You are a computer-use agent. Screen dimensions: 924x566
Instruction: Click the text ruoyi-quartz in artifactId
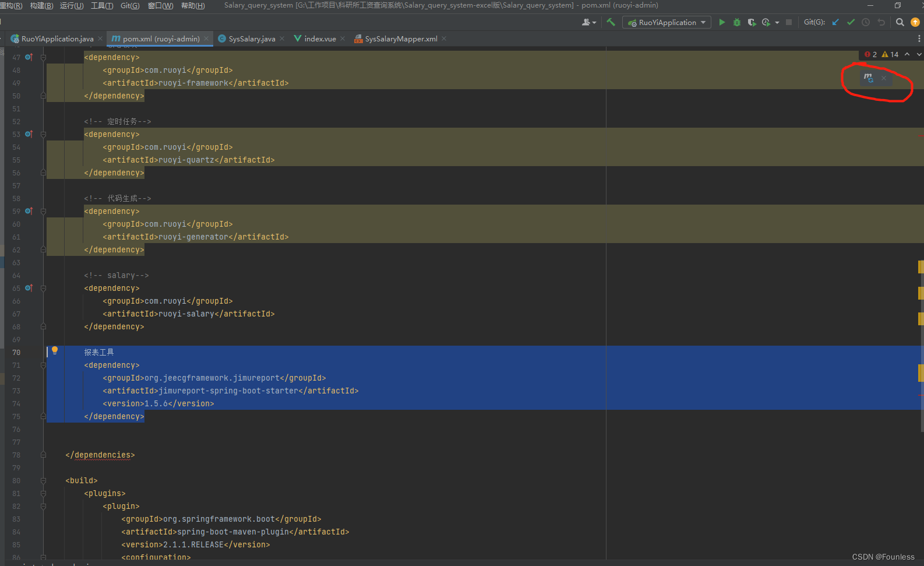186,160
